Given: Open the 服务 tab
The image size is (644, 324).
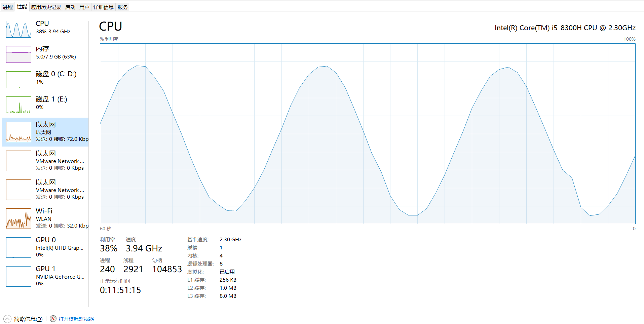Looking at the screenshot, I should (123, 7).
